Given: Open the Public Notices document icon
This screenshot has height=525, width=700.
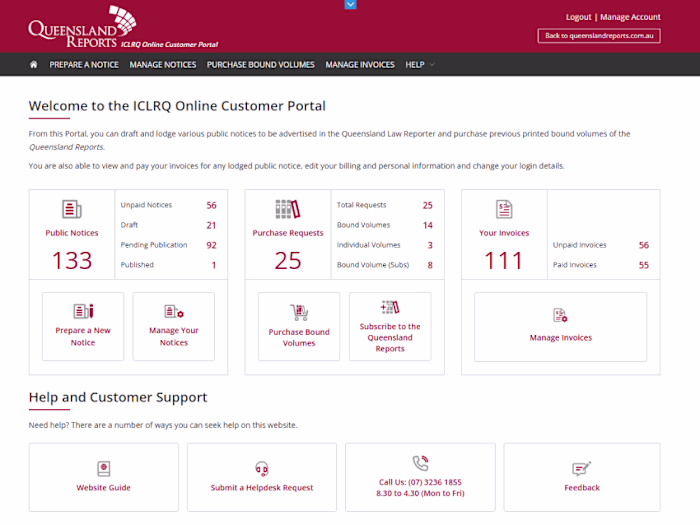Looking at the screenshot, I should pos(71,209).
